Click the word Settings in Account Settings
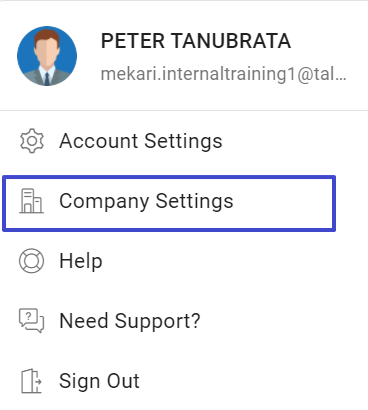The image size is (368, 410). [x=183, y=141]
